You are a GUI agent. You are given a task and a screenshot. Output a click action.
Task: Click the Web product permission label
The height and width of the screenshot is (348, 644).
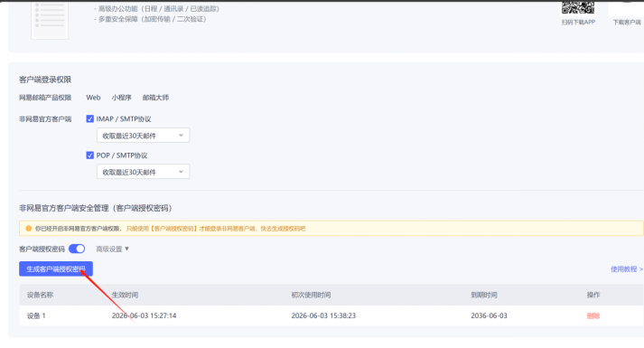click(x=93, y=98)
